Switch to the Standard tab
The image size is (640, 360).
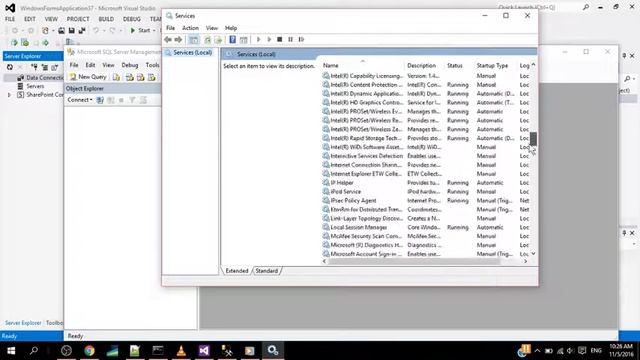(x=267, y=271)
